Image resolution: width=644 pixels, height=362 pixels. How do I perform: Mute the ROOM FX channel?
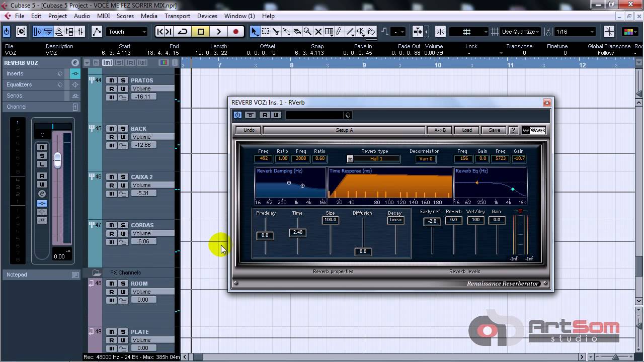(111, 284)
